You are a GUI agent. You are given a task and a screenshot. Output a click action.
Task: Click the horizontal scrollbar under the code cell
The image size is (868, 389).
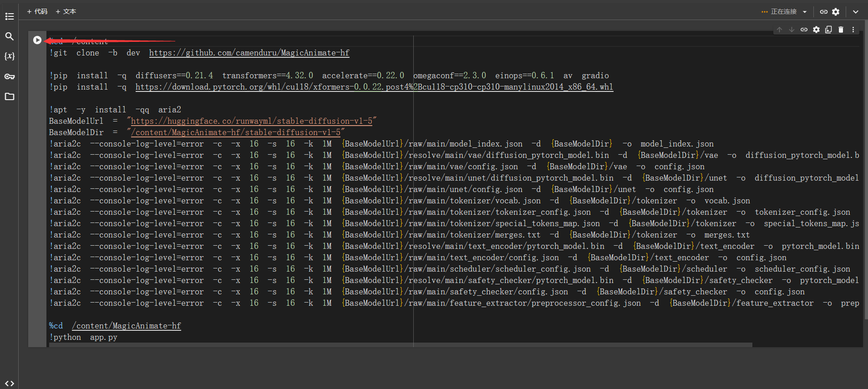tap(401, 345)
